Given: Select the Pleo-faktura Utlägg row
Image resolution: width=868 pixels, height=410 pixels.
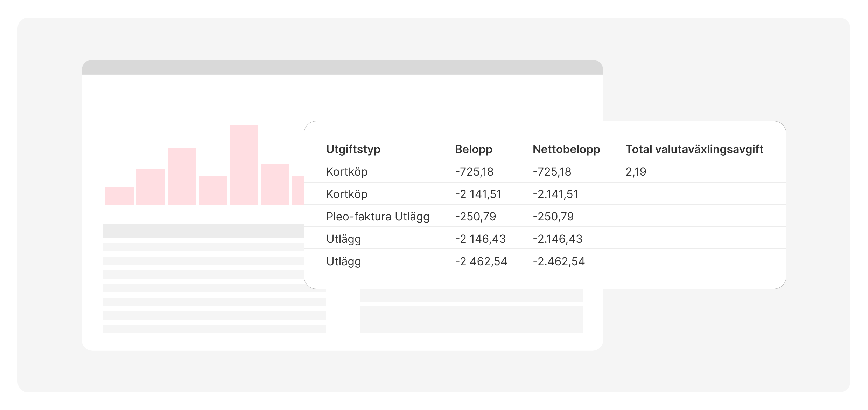Looking at the screenshot, I should click(545, 216).
